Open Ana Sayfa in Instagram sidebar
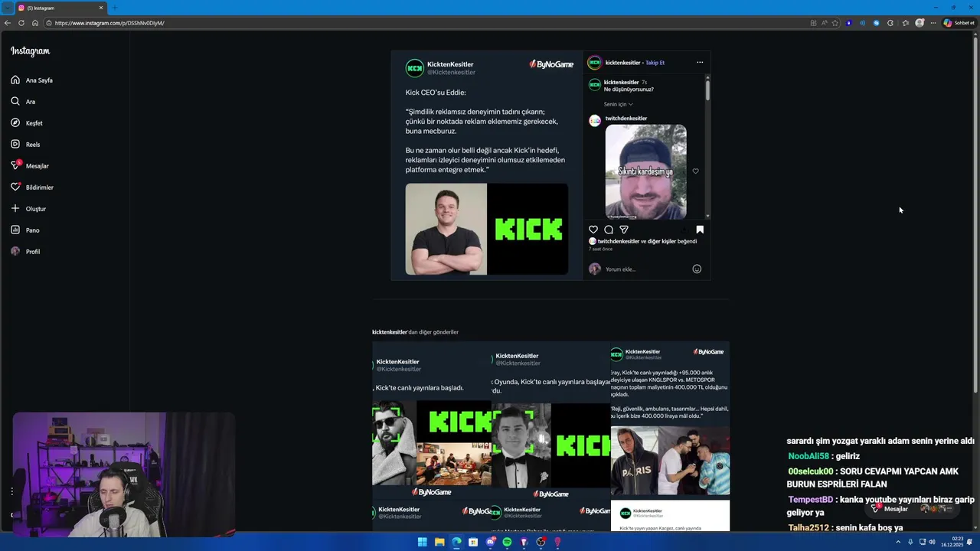The height and width of the screenshot is (551, 980). coord(31,80)
